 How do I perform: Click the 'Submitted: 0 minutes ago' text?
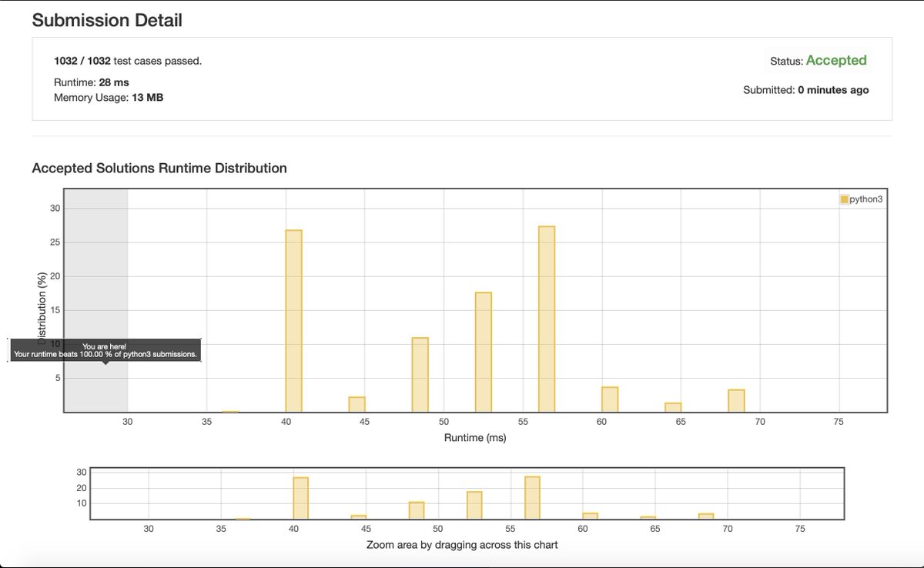point(806,90)
